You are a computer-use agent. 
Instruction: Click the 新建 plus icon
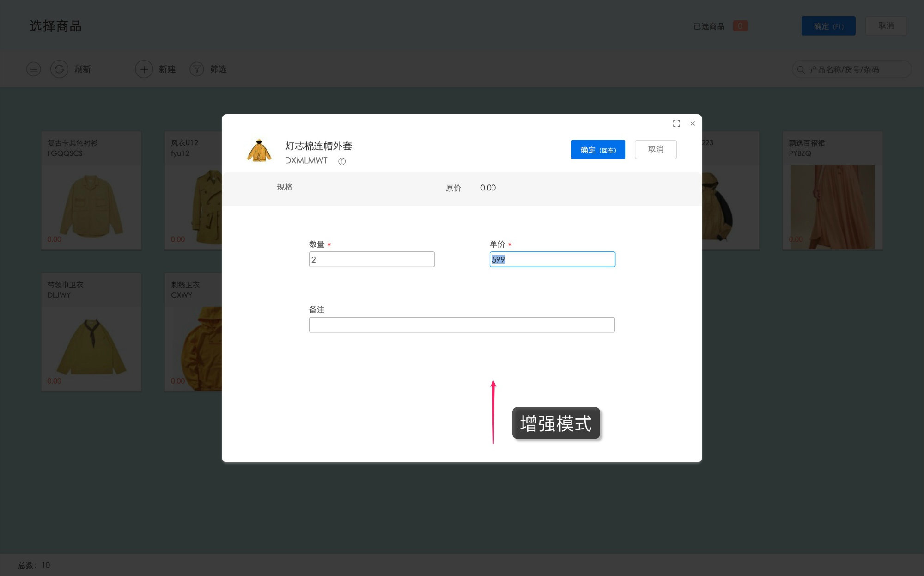(x=144, y=69)
